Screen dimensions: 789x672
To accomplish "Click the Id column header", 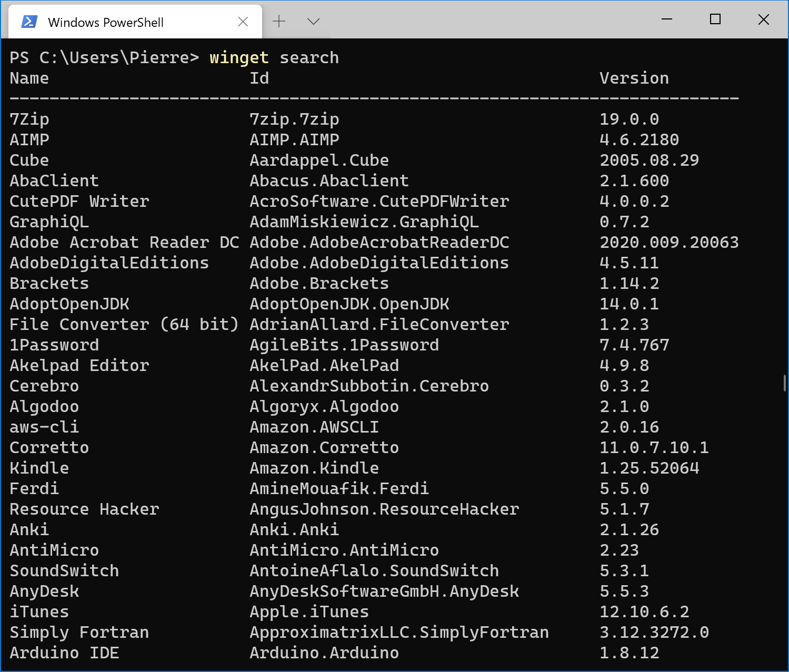I will pyautogui.click(x=259, y=78).
